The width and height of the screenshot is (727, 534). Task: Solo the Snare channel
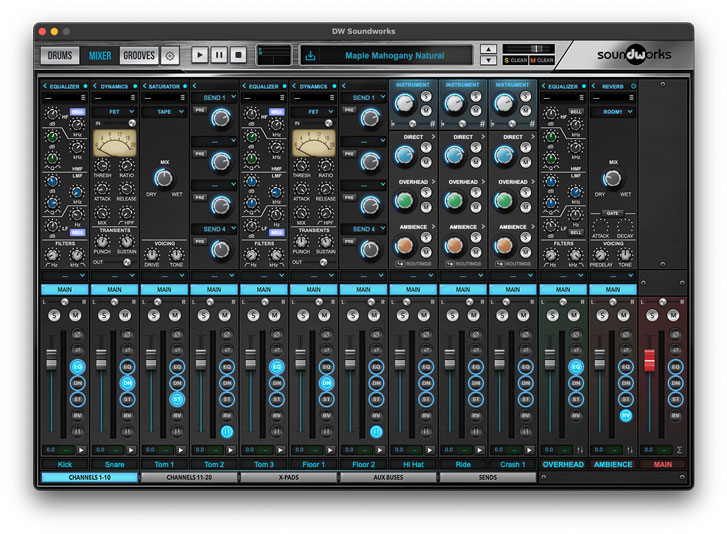(104, 316)
